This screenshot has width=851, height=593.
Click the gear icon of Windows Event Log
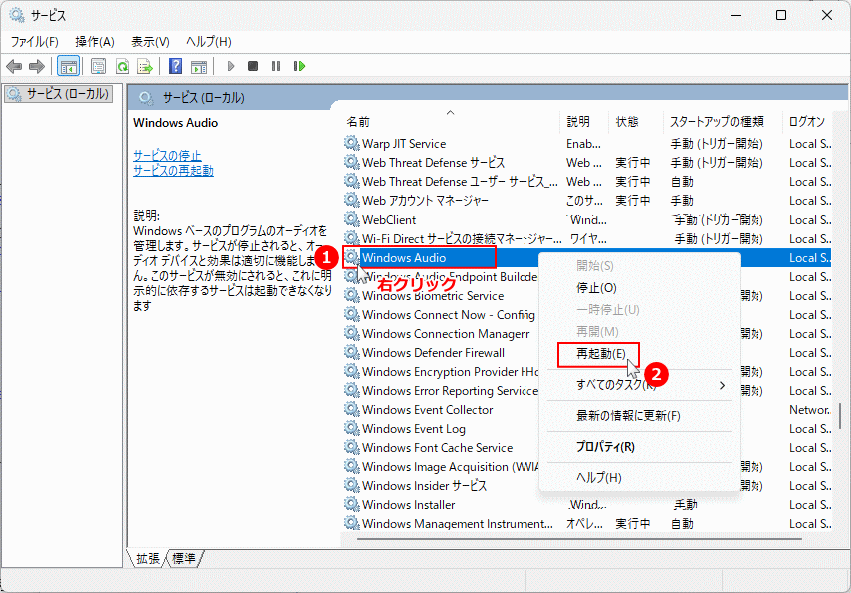(x=352, y=428)
